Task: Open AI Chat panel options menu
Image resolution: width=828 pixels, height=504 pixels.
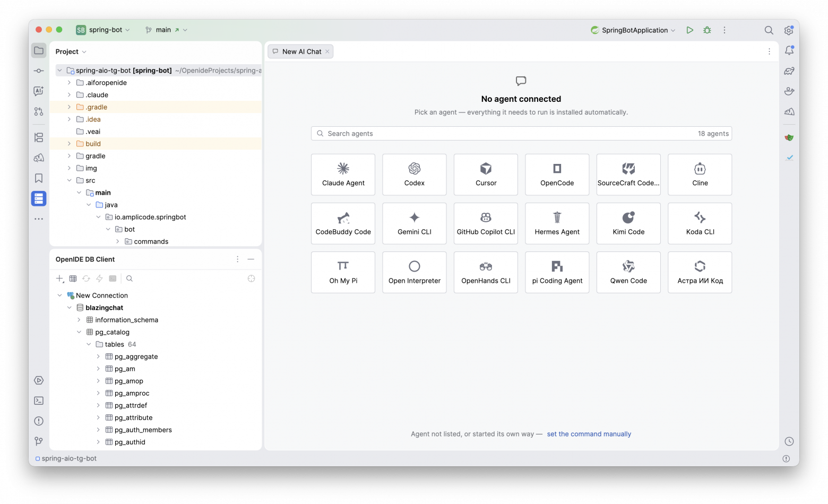Action: click(x=769, y=51)
